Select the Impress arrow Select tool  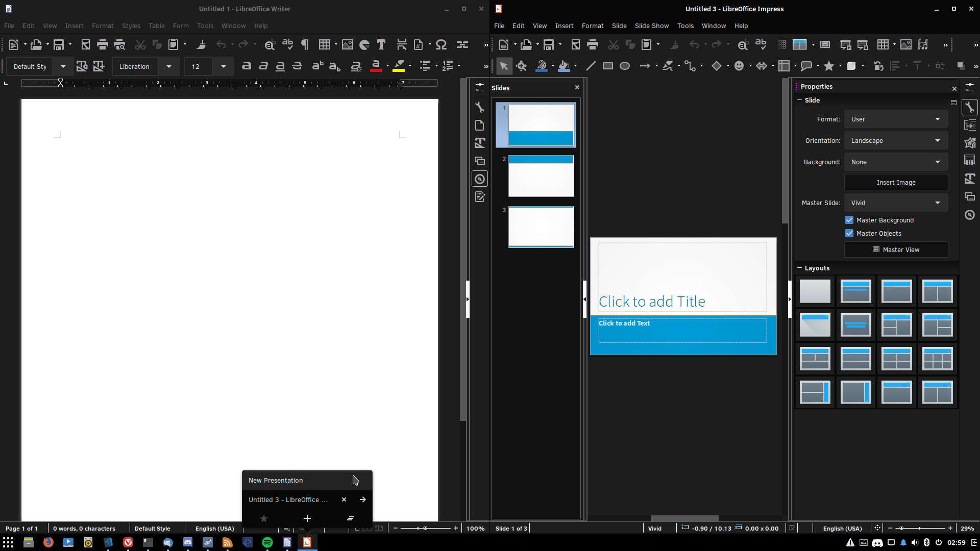tap(504, 66)
